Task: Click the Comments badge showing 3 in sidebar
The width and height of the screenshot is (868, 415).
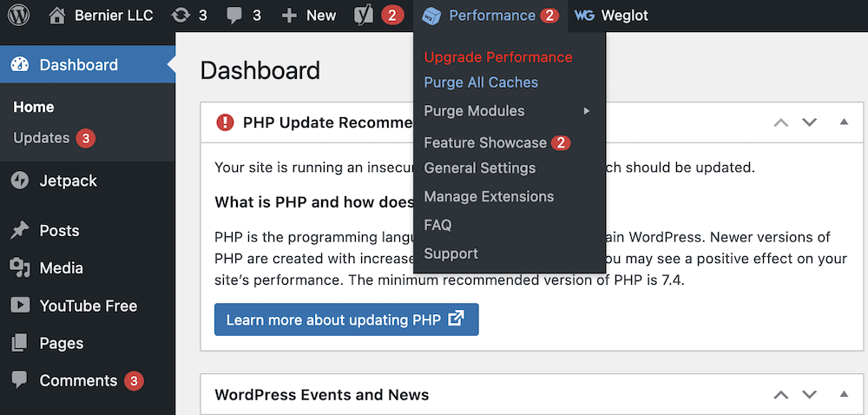Action: (x=134, y=380)
